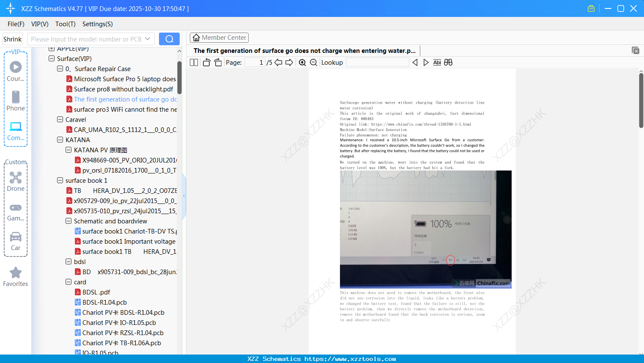Open the Courses sidebar category
The width and height of the screenshot is (644, 363).
coord(16,71)
